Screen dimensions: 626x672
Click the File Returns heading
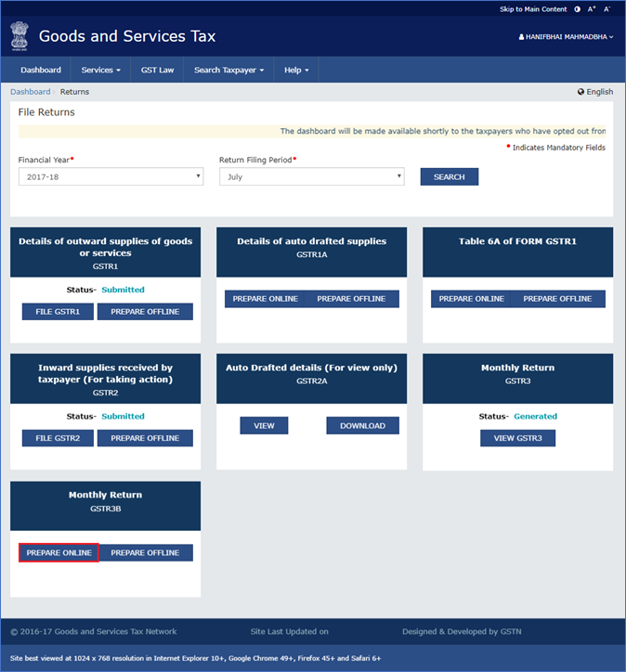click(46, 112)
